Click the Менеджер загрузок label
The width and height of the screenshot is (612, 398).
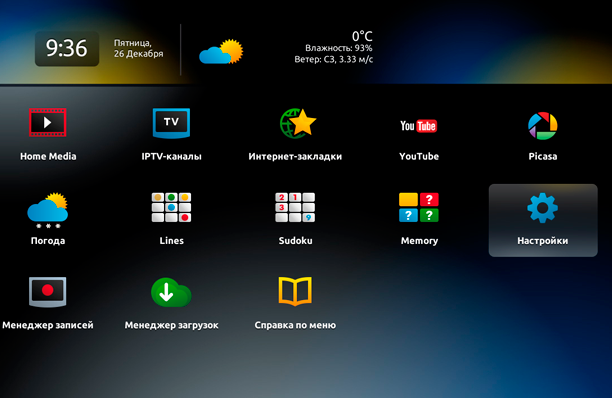pos(171,325)
